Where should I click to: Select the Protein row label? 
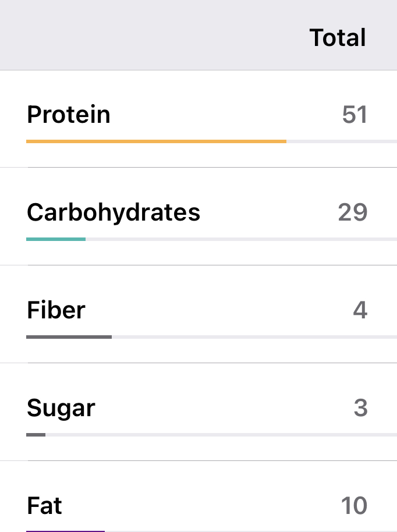pos(69,115)
